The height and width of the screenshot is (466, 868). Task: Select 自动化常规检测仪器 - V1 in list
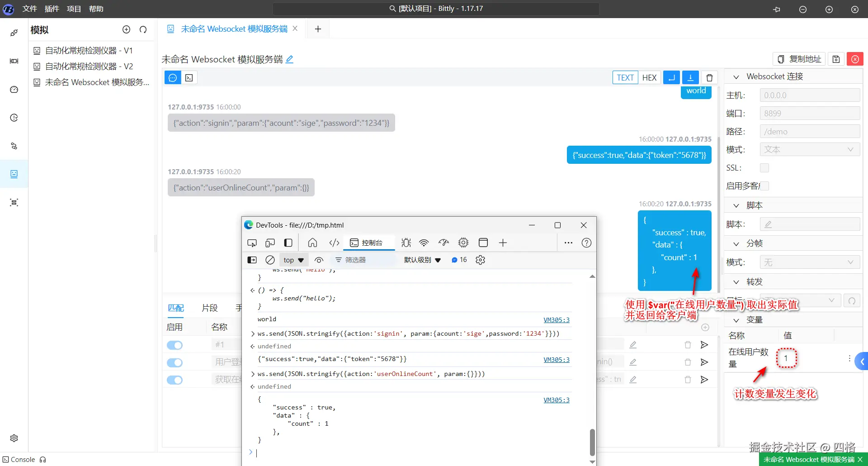89,51
